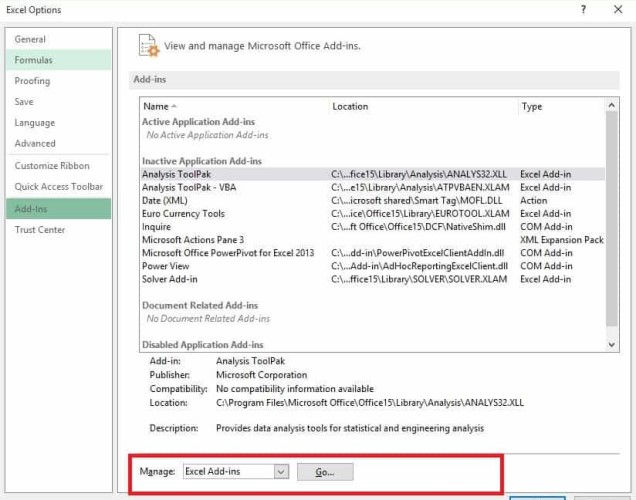Click the Description text about statistical analysis
The height and width of the screenshot is (500, 636).
(x=350, y=429)
